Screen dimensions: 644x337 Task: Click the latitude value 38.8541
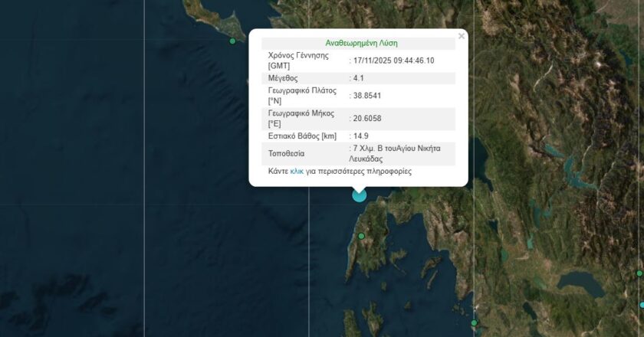[365, 97]
